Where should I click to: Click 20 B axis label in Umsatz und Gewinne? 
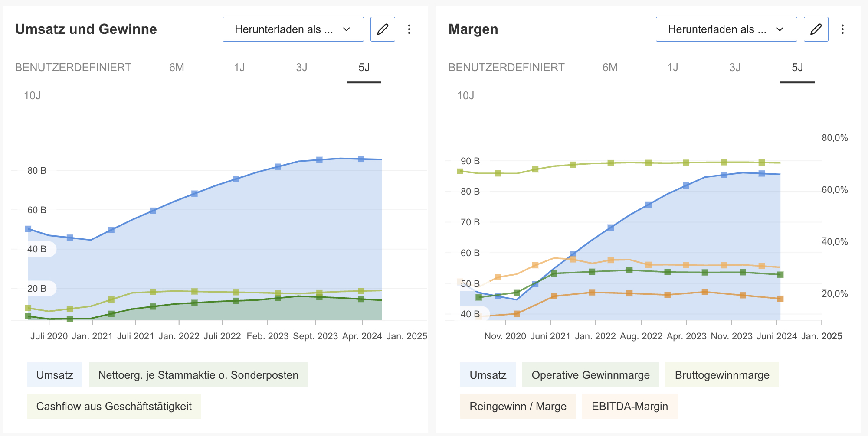point(37,289)
